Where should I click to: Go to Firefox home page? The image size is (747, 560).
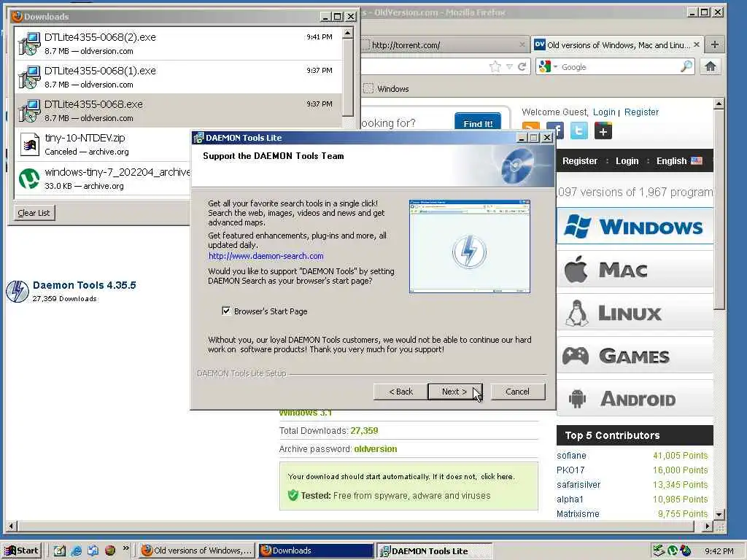pyautogui.click(x=711, y=66)
